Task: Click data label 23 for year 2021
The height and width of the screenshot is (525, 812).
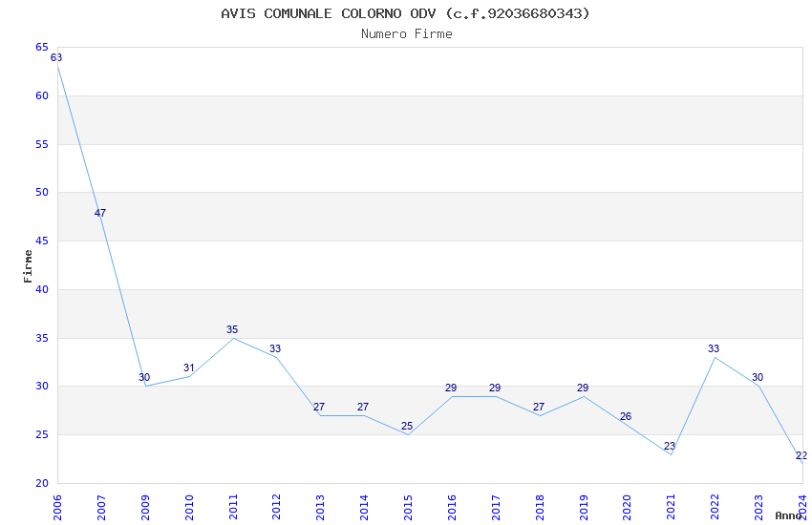Action: 670,446
